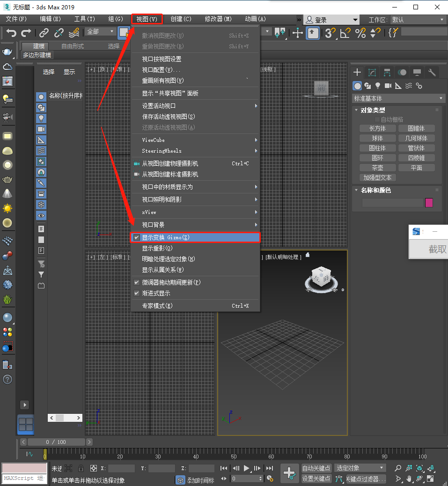This screenshot has height=486, width=448.
Task: Open the 编辑(E) menu
Action: 50,19
